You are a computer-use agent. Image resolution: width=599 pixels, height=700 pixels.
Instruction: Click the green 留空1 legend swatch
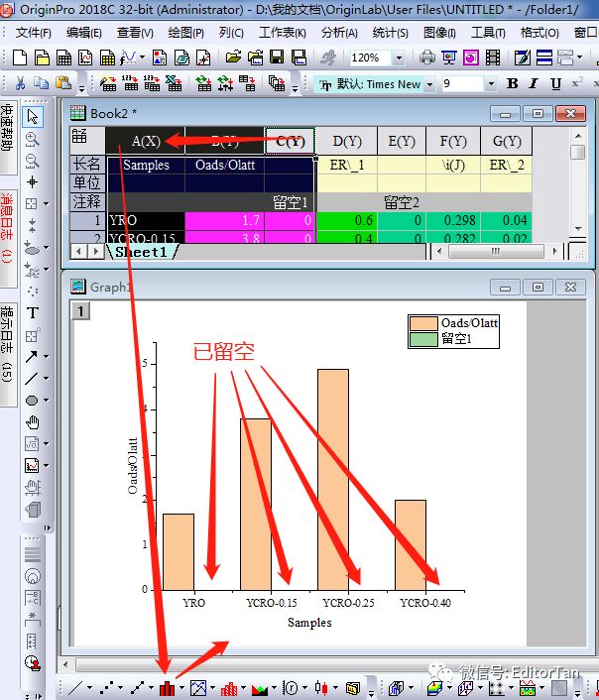pos(423,339)
